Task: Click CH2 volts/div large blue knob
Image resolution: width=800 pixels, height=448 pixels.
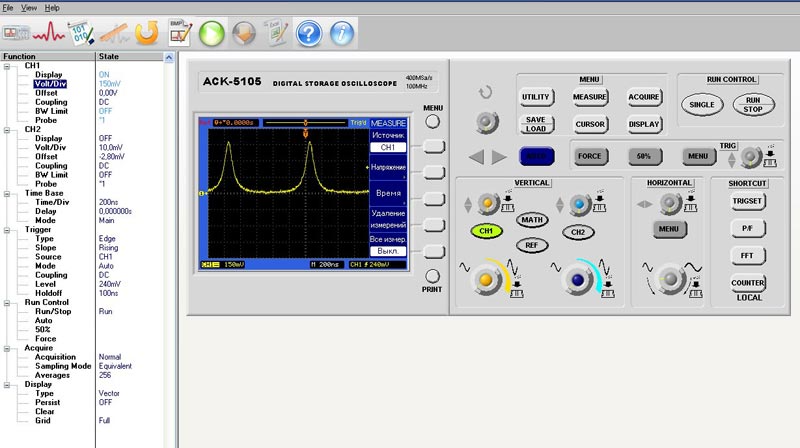Action: tap(578, 280)
